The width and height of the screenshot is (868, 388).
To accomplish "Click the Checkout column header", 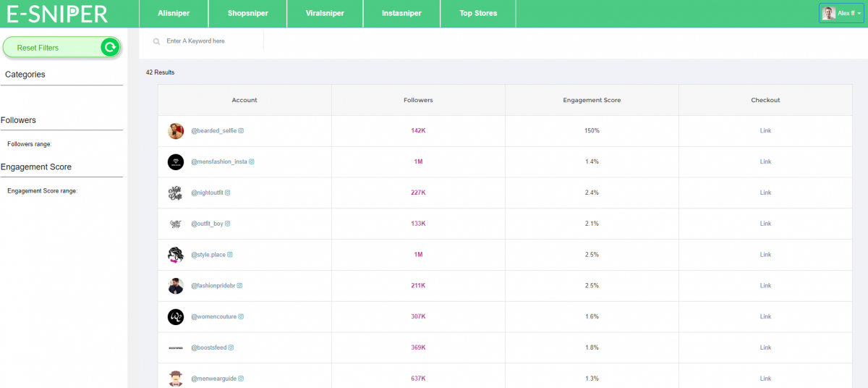I will 765,100.
